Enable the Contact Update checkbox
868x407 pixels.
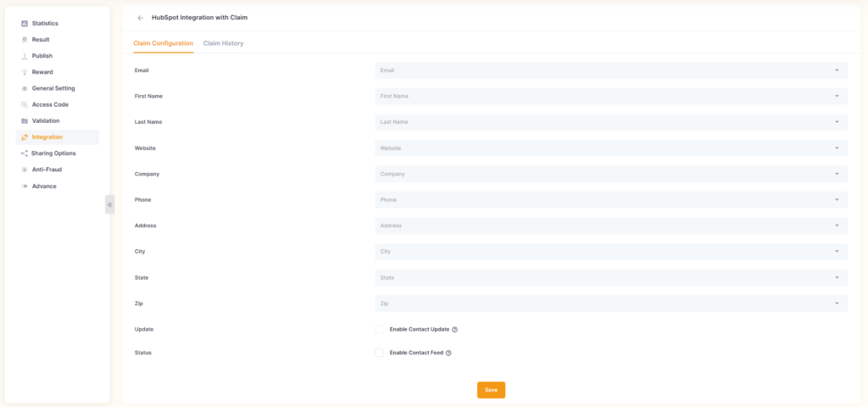pyautogui.click(x=379, y=330)
